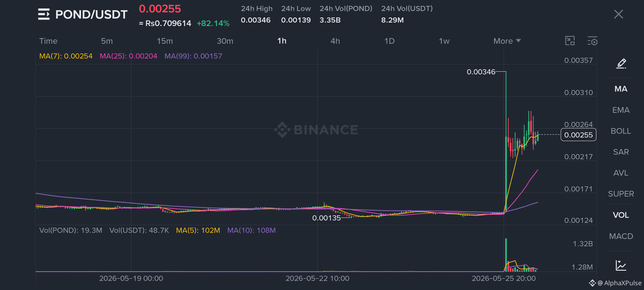Open the line chart icon at bottom right
The width and height of the screenshot is (644, 290).
click(x=621, y=265)
